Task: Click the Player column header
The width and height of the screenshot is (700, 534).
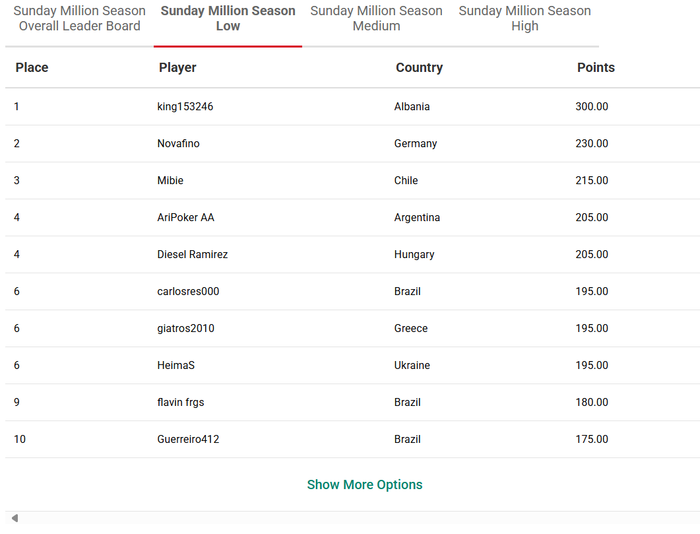Action: 177,67
